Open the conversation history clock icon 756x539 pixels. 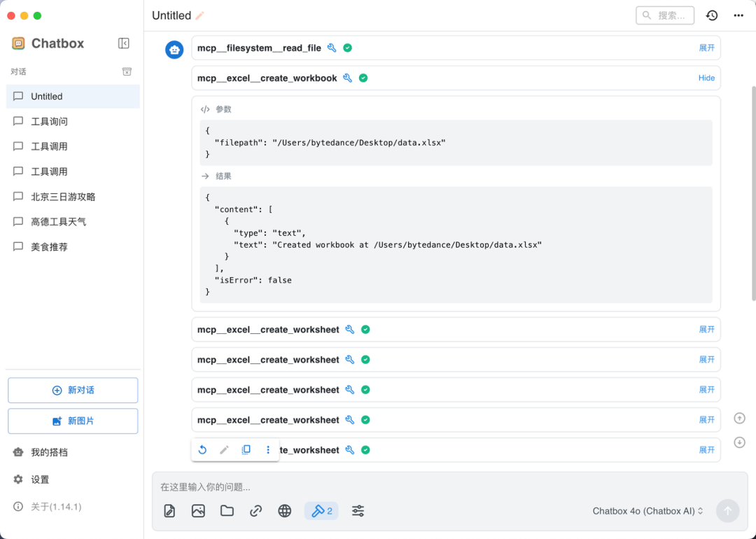pos(711,15)
